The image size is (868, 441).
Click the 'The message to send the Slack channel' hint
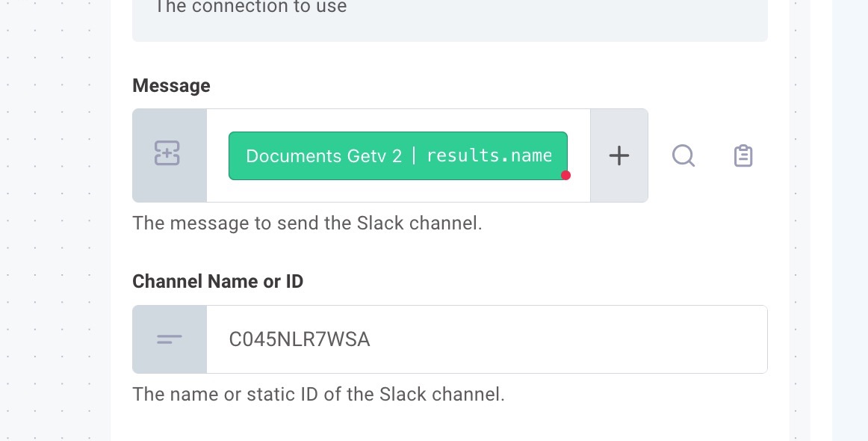click(x=307, y=223)
